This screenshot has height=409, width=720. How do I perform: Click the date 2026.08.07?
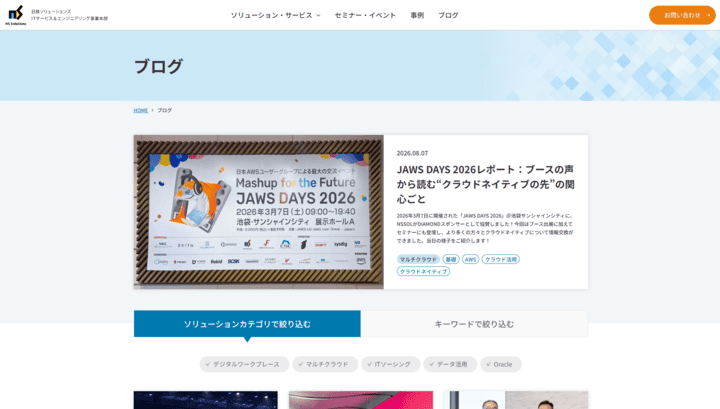pyautogui.click(x=412, y=153)
